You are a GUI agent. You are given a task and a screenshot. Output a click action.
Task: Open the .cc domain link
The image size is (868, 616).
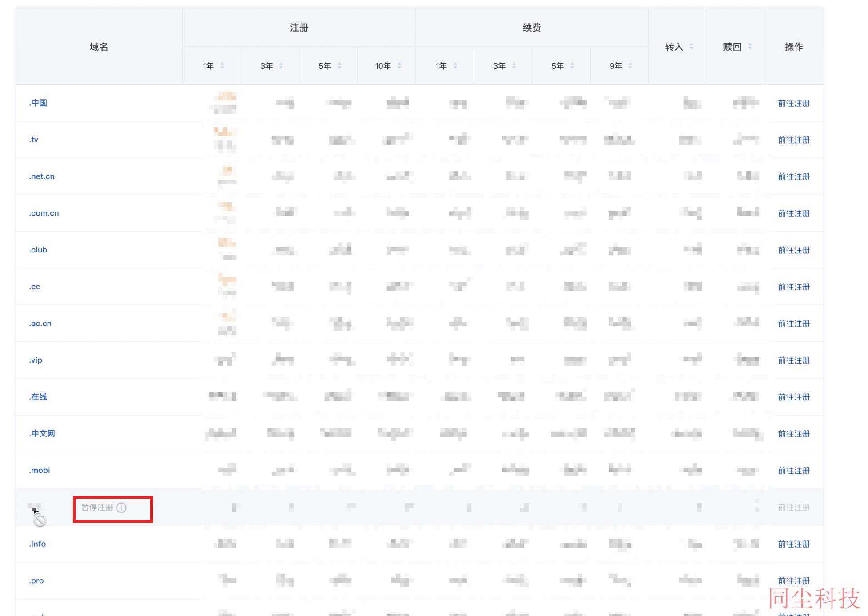(x=35, y=287)
